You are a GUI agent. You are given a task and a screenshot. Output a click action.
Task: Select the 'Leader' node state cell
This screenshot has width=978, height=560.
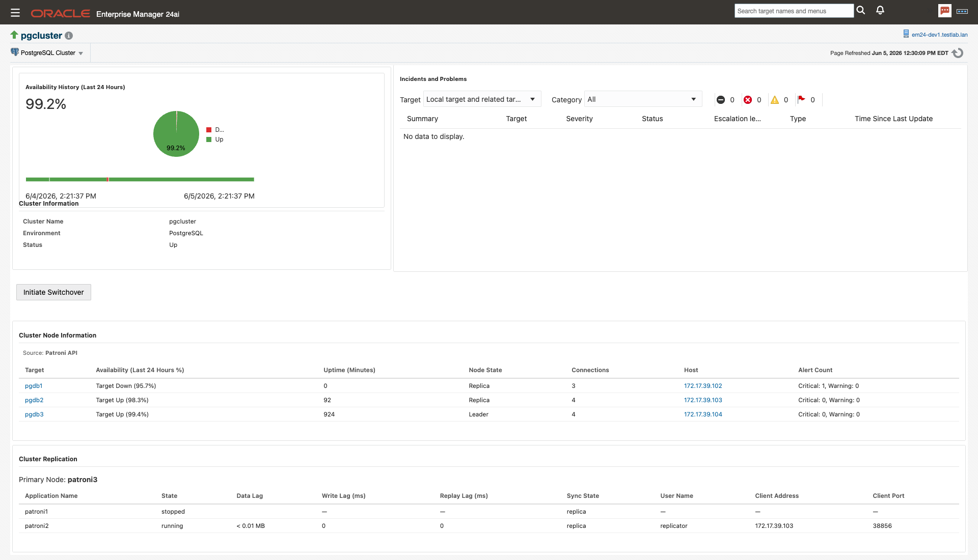pyautogui.click(x=478, y=414)
